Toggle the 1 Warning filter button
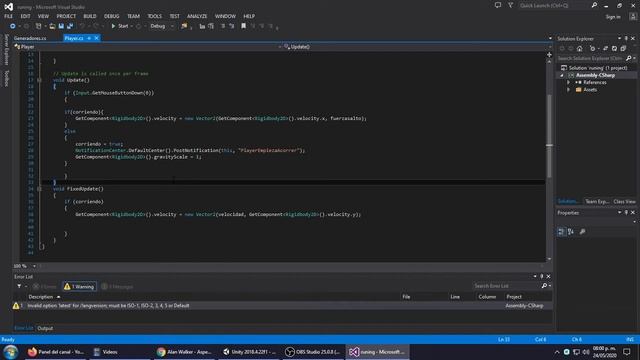 coord(79,287)
